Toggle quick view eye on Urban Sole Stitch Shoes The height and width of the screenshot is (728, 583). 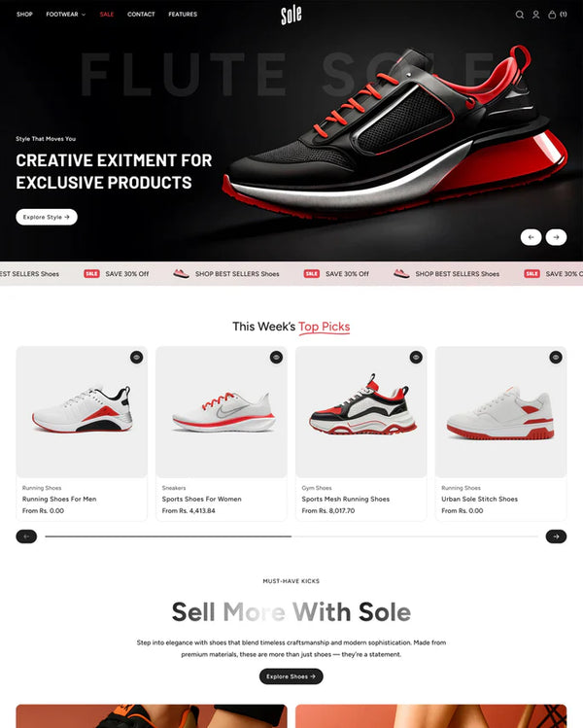tap(556, 357)
